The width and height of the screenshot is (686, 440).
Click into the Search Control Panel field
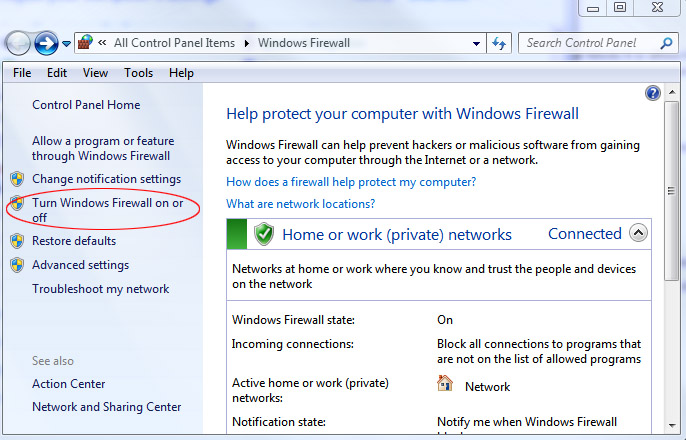coord(588,43)
